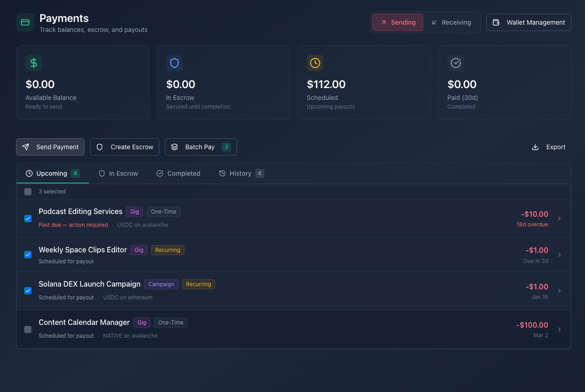Uncheck the Podcast Editing Services checkbox
The height and width of the screenshot is (392, 585).
click(x=28, y=219)
